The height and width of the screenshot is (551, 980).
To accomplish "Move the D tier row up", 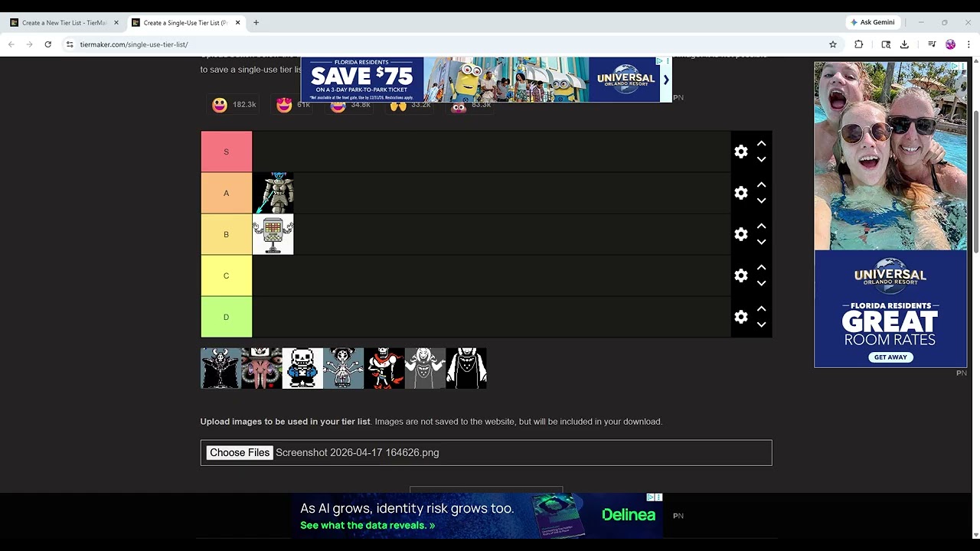I will (x=761, y=308).
